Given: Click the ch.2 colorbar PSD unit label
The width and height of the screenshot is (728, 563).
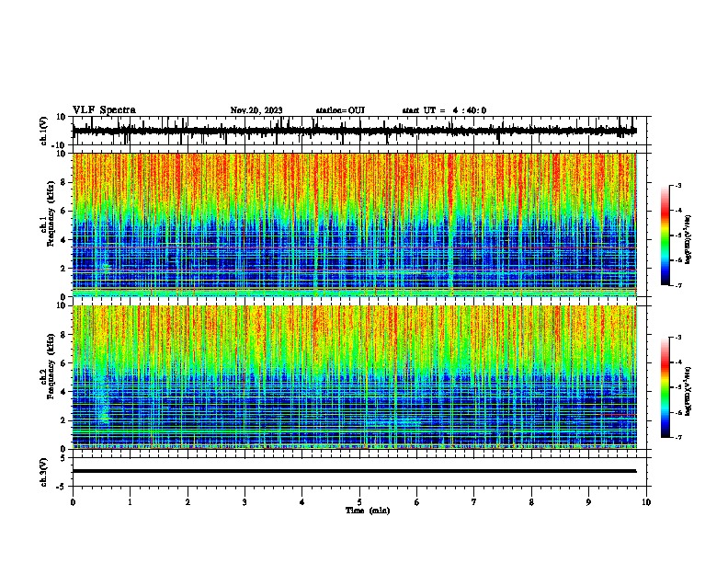Looking at the screenshot, I should [x=688, y=391].
